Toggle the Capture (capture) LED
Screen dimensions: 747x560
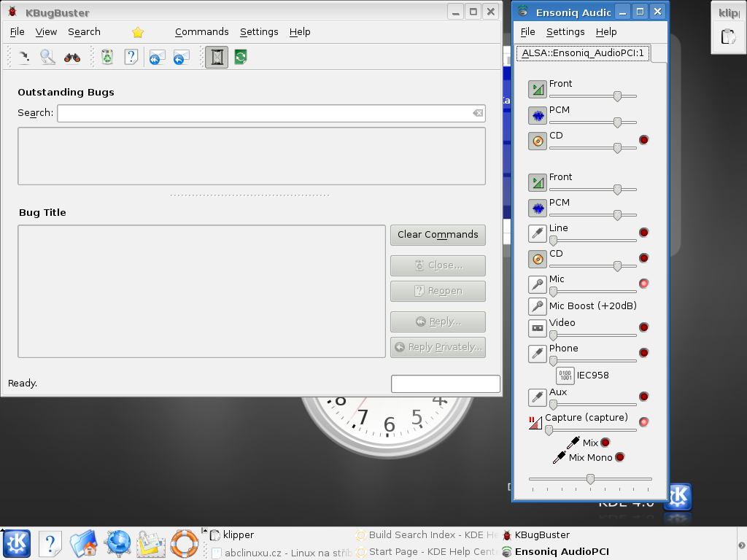coord(643,422)
